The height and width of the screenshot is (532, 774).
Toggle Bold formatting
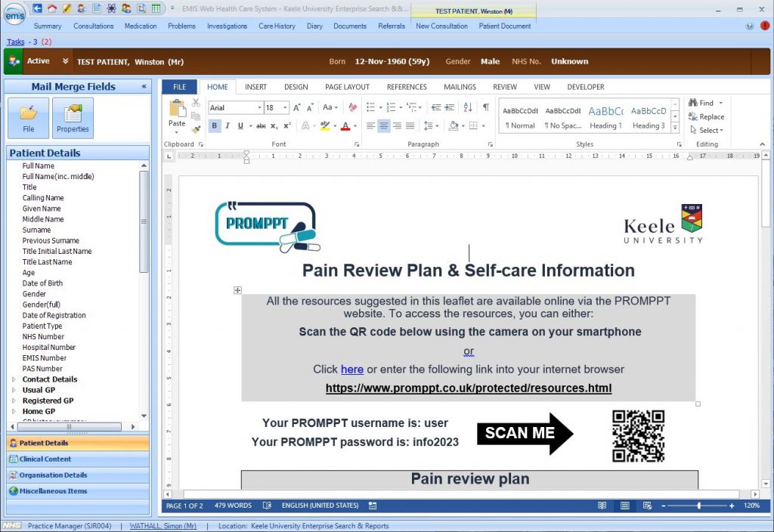[214, 126]
